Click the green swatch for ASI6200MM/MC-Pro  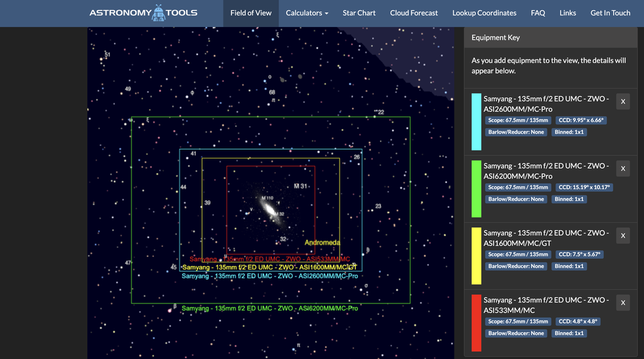point(477,189)
